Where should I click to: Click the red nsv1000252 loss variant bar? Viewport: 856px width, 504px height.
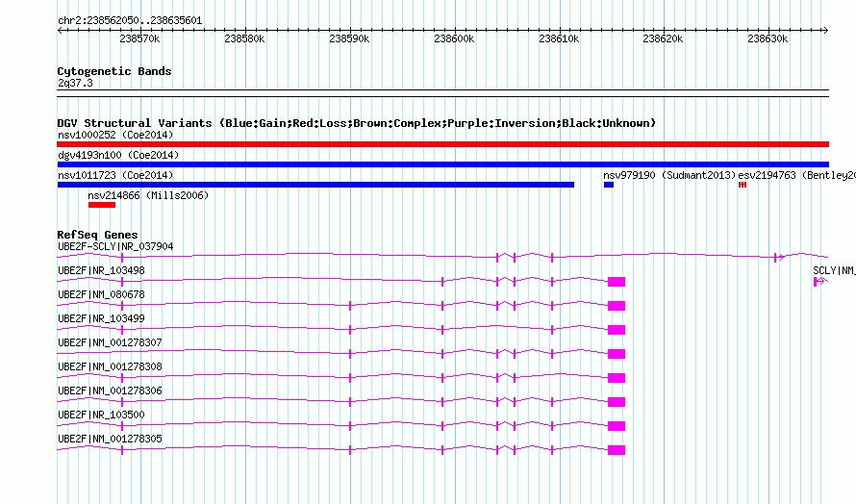(x=442, y=144)
